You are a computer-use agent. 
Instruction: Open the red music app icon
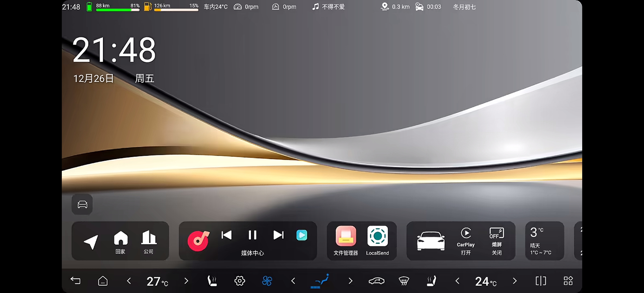[x=198, y=241]
